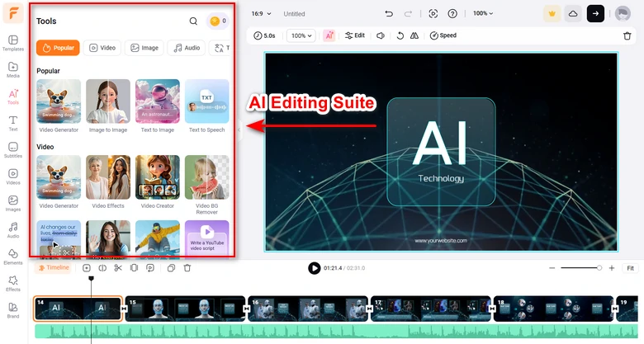Click the cloud save icon

click(573, 13)
